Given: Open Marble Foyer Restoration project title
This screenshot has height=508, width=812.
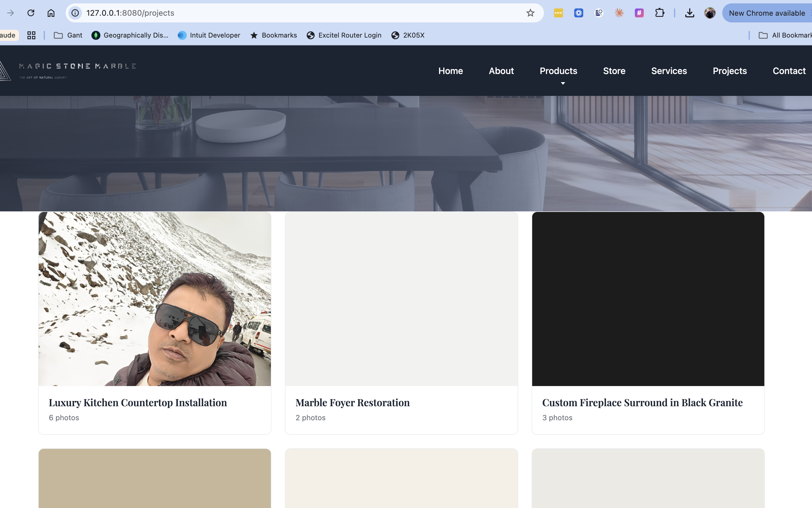Looking at the screenshot, I should [352, 403].
